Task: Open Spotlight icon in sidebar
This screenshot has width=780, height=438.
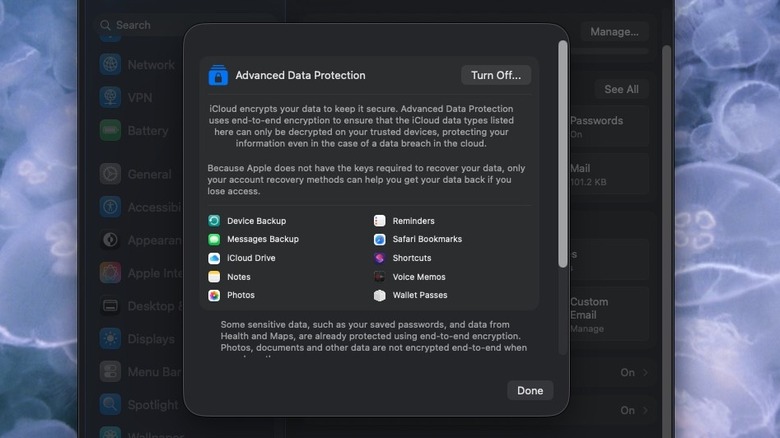Action: click(x=110, y=404)
